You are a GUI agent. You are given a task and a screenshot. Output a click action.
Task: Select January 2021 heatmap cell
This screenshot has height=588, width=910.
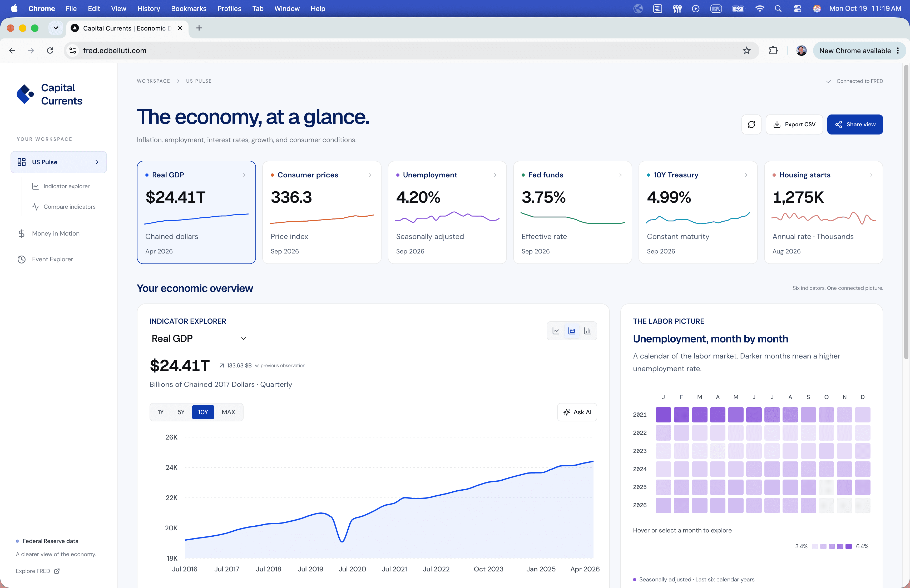click(663, 415)
